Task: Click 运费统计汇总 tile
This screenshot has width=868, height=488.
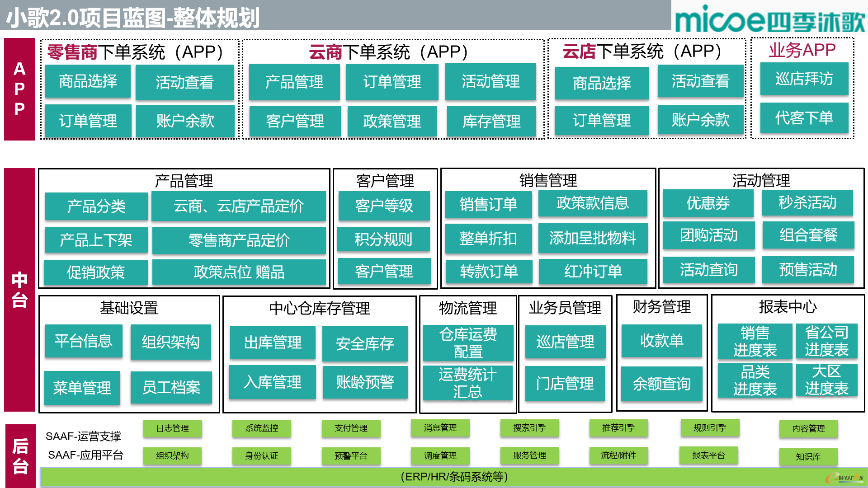Action: 467,383
